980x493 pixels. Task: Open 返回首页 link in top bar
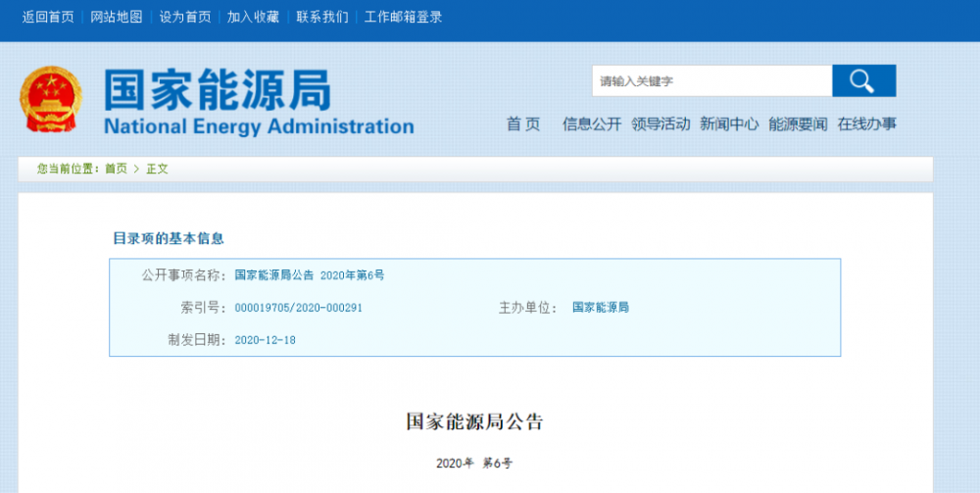pyautogui.click(x=48, y=17)
